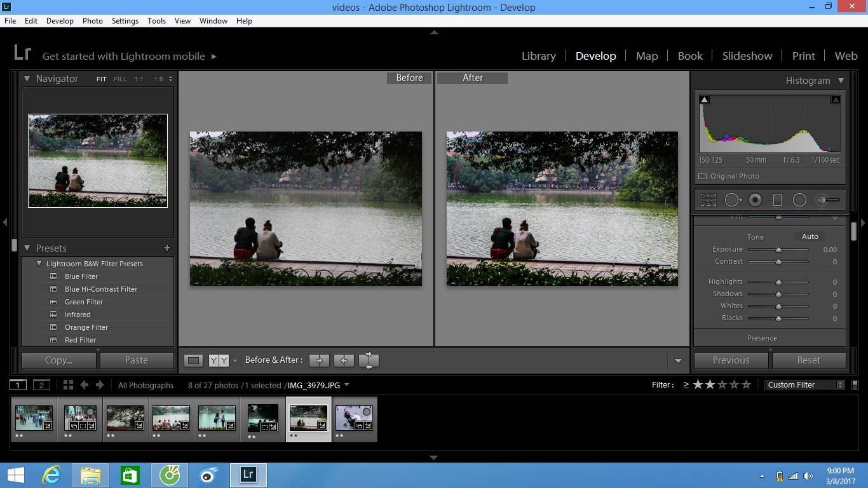
Task: Switch to the Library module
Action: point(538,56)
